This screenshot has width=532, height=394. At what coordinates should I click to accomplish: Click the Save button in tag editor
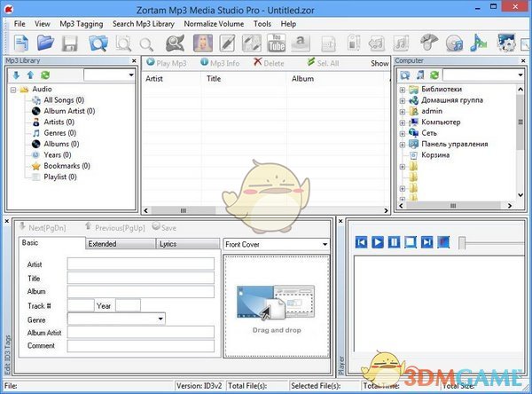[x=164, y=227]
